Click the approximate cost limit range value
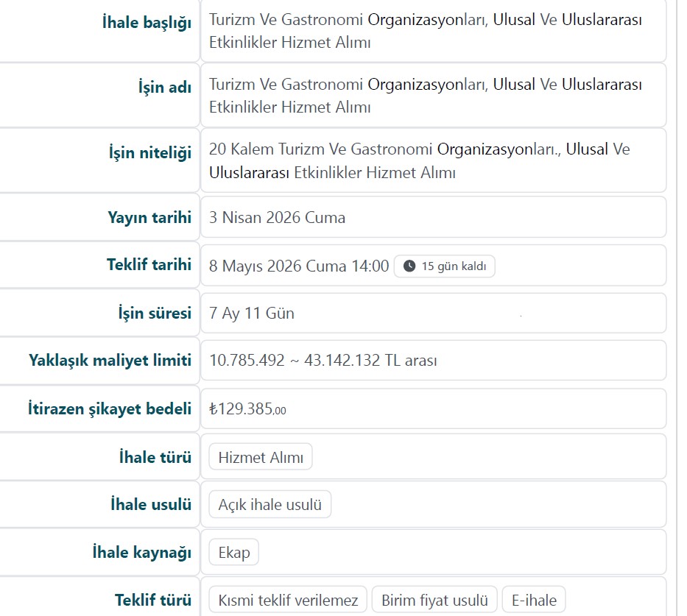The height and width of the screenshot is (616, 687). [x=323, y=361]
